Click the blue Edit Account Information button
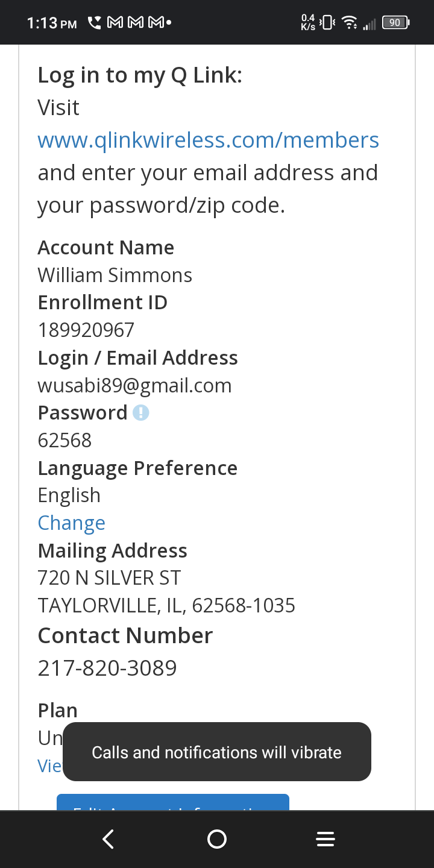434x868 pixels. [x=173, y=802]
